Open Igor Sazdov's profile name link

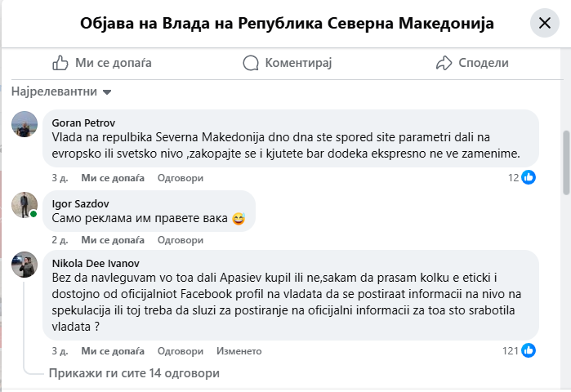[80, 203]
